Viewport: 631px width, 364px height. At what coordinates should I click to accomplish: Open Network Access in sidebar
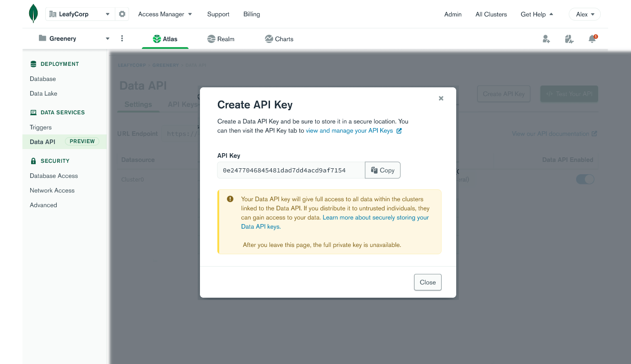(x=52, y=190)
